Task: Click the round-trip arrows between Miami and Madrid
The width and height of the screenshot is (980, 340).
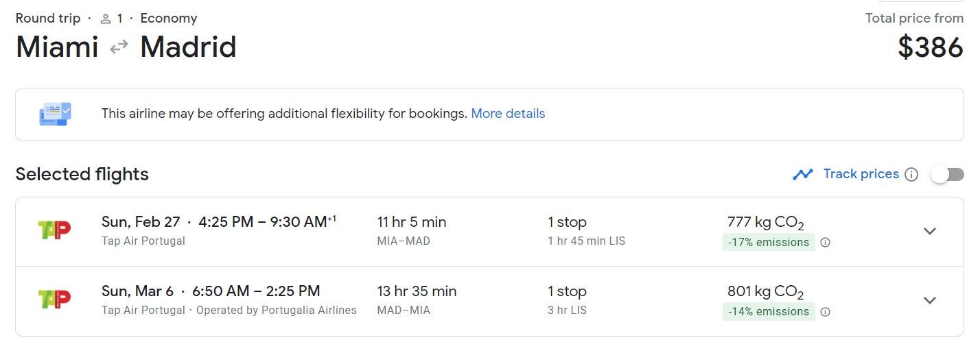Action: click(119, 47)
